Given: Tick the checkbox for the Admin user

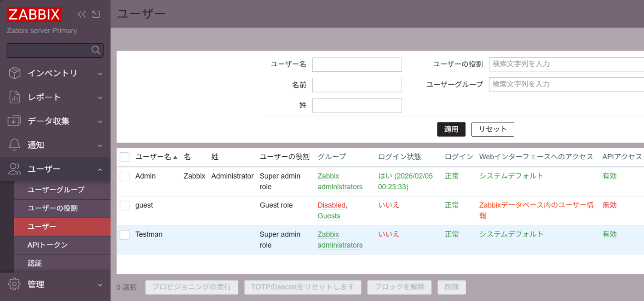Looking at the screenshot, I should [125, 176].
